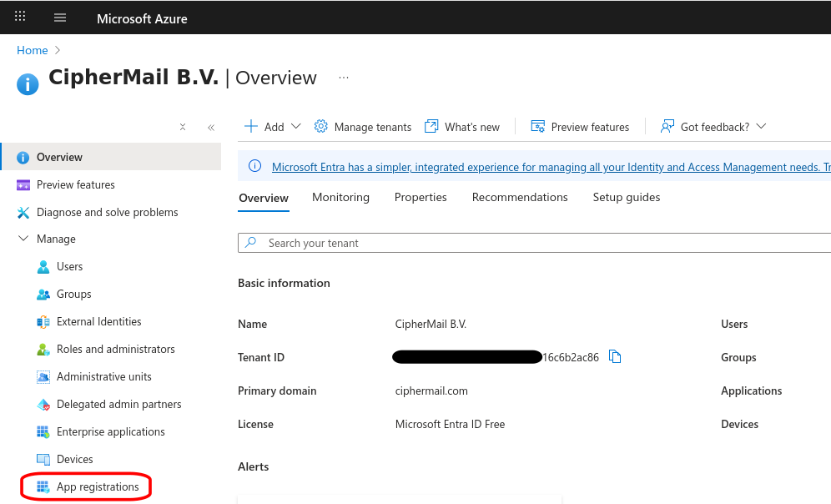Viewport: 831px width, 504px height.
Task: Copy the Tenant ID using the copy icon
Action: click(615, 356)
